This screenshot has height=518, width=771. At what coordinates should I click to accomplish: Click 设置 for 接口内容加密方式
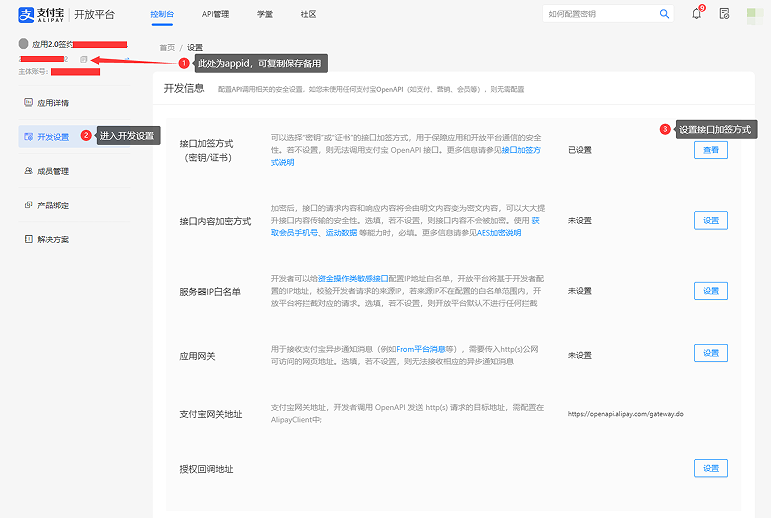click(710, 220)
